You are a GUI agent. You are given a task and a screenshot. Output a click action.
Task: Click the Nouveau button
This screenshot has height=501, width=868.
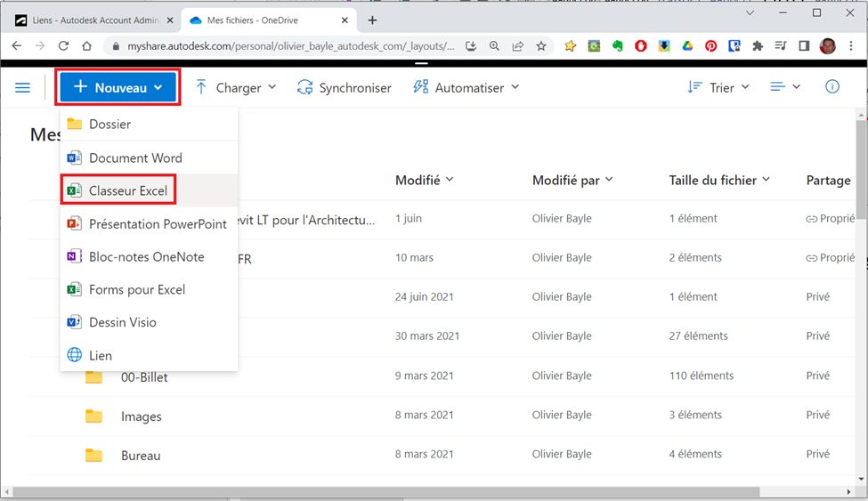(118, 87)
